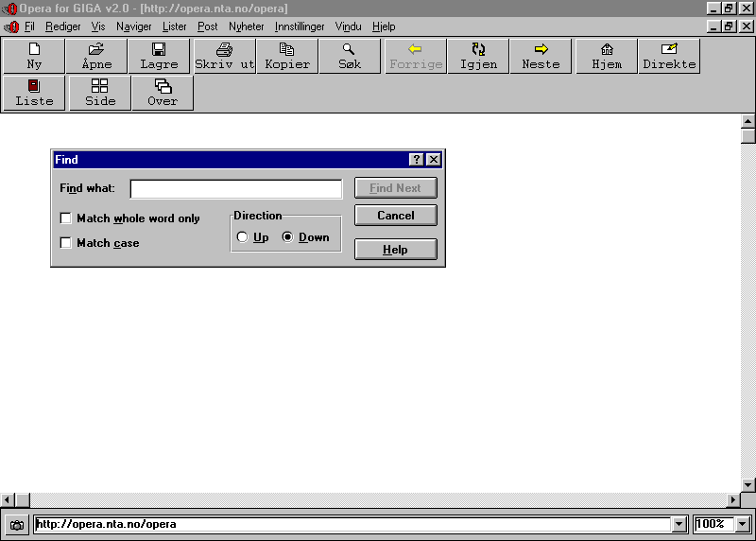The image size is (756, 541).
Task: Start a search with the Søk button
Action: click(x=350, y=57)
